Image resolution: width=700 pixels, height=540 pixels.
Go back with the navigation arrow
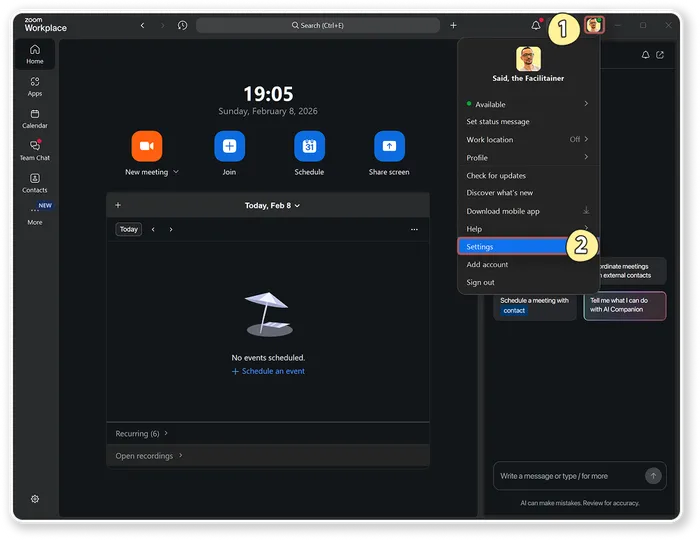point(142,25)
